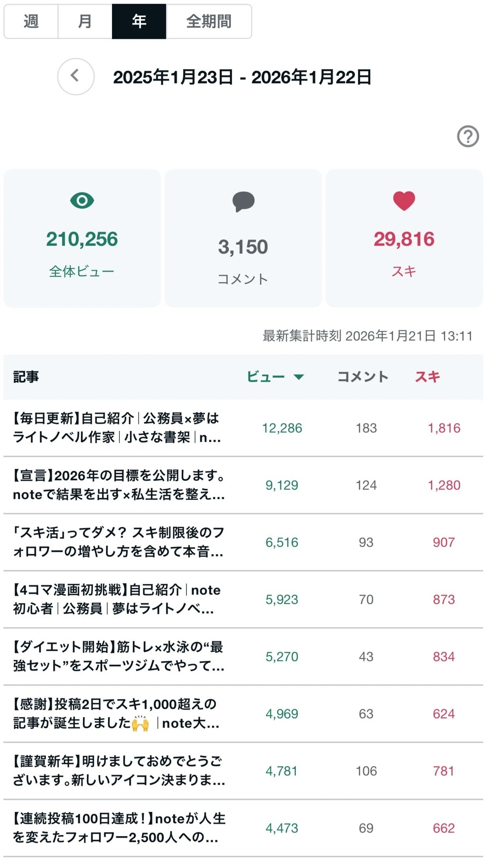
Task: Go back to the previous year period
Action: point(76,77)
